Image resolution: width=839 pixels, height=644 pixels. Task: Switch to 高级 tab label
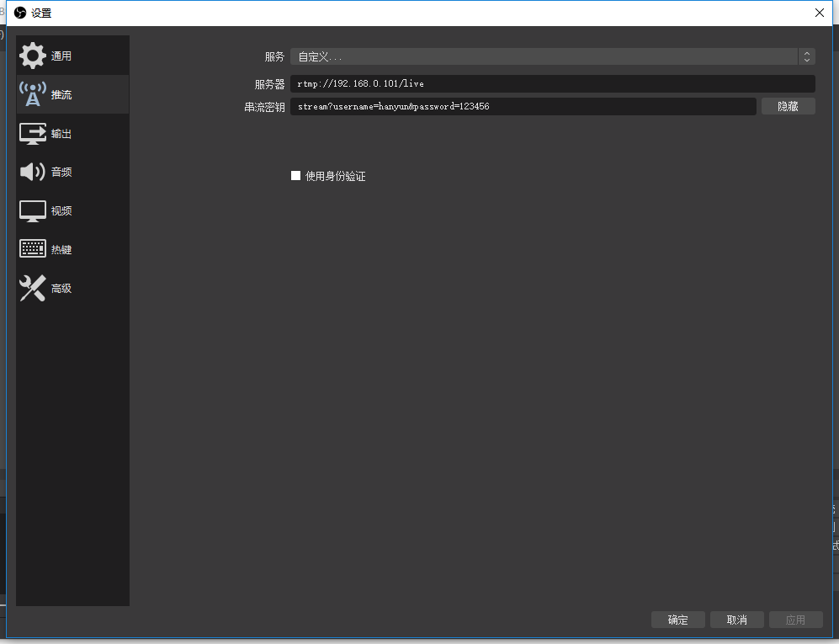(x=61, y=289)
